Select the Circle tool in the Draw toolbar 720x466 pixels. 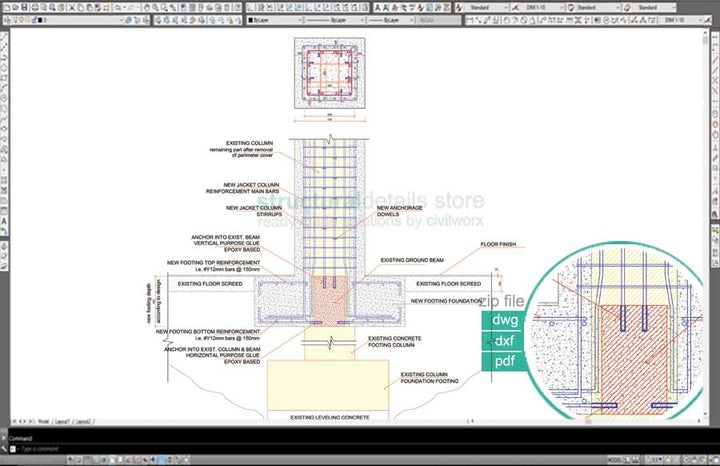point(4,98)
